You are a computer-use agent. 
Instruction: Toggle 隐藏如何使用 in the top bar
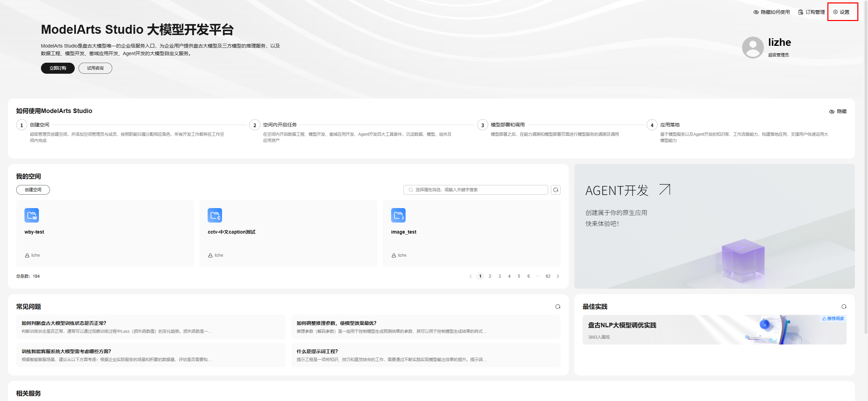[771, 12]
